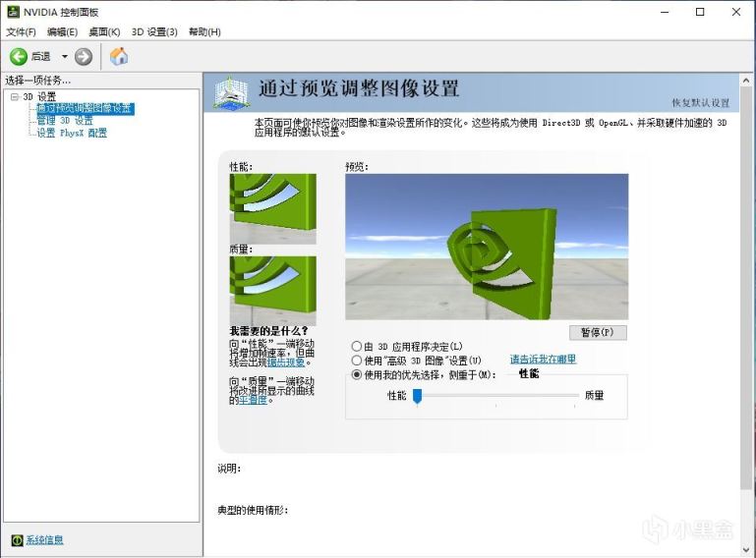Select 使用"高级 3D 图像"设置 radio option
The image size is (756, 558).
(357, 361)
